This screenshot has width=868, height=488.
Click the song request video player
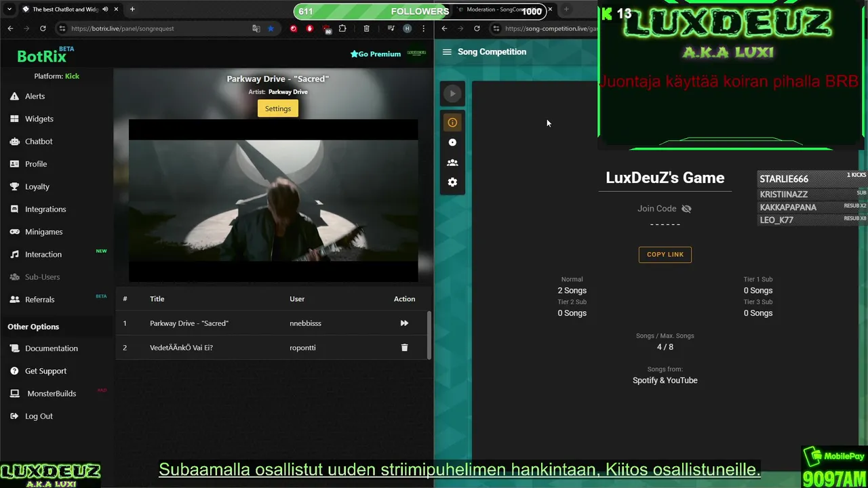point(273,201)
